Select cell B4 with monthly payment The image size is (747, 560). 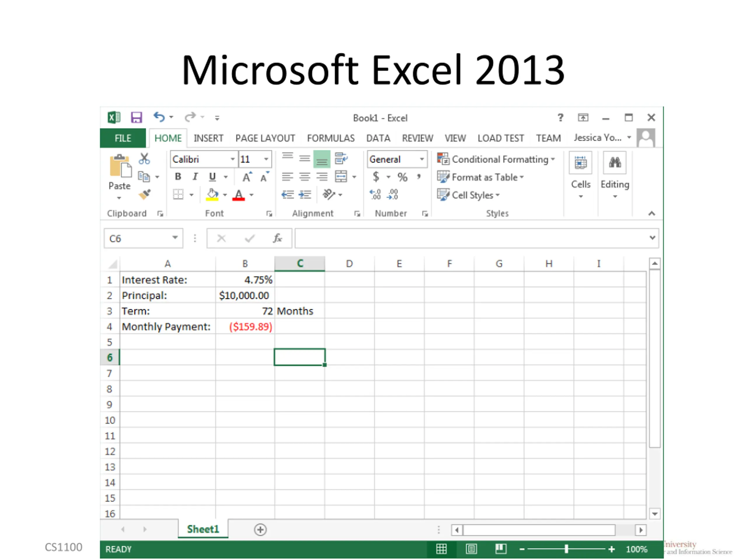click(x=245, y=326)
